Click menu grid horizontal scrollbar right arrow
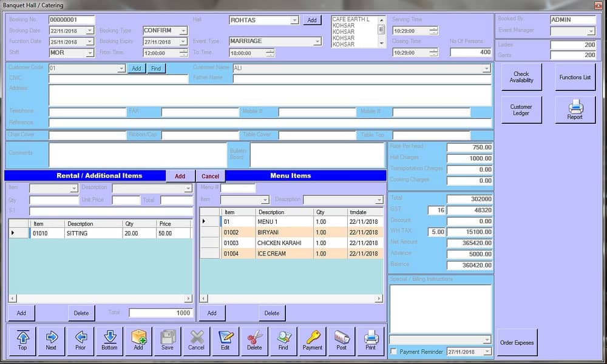This screenshot has height=364, width=607. coord(379,298)
